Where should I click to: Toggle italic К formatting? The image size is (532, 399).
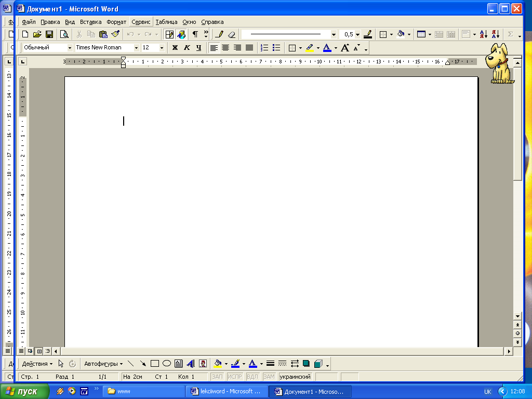click(187, 48)
